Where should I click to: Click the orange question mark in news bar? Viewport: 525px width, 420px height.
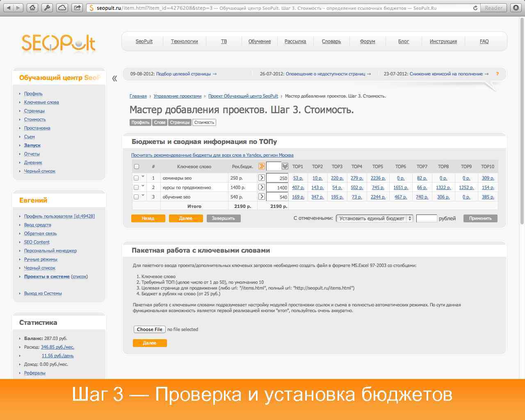tap(498, 74)
